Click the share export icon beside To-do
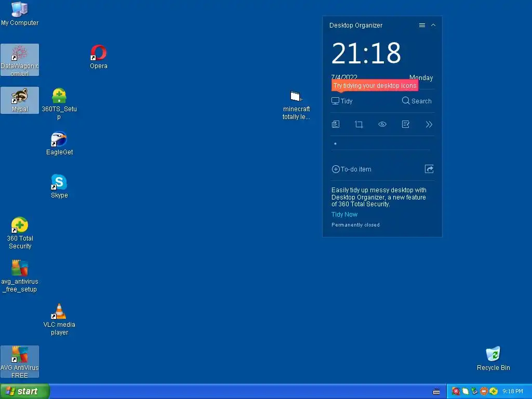Screen dimensions: 532x399 (429, 169)
